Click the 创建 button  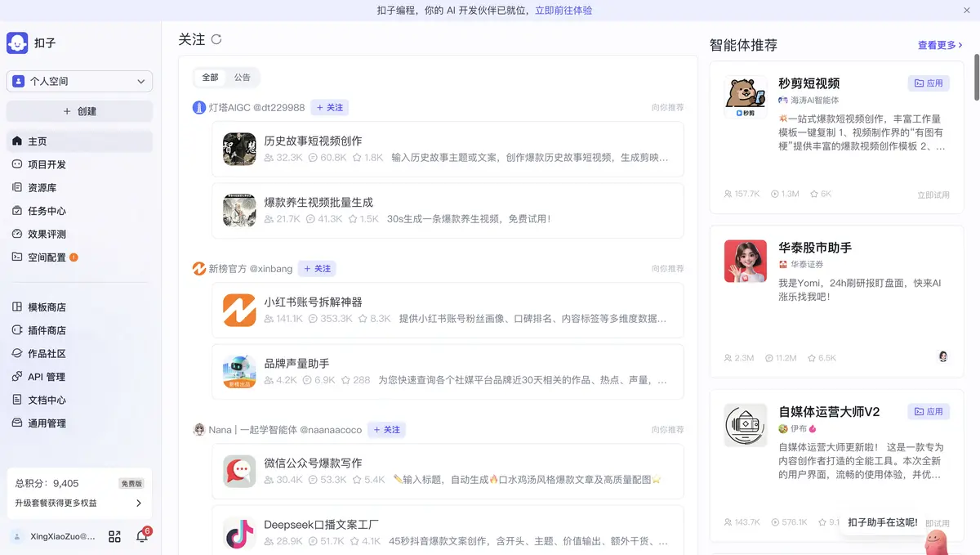point(79,111)
